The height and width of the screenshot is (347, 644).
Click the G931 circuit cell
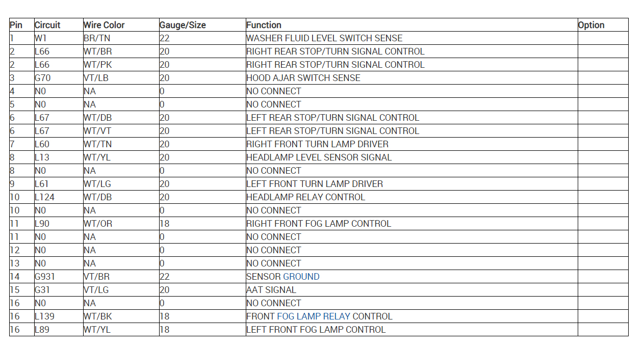click(x=45, y=277)
